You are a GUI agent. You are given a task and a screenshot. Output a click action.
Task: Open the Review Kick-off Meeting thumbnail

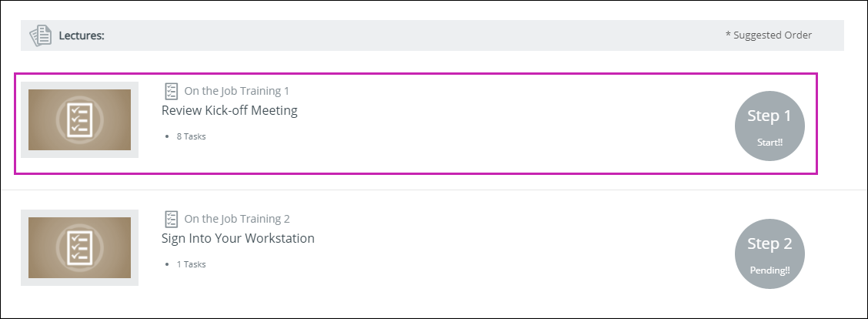point(80,120)
